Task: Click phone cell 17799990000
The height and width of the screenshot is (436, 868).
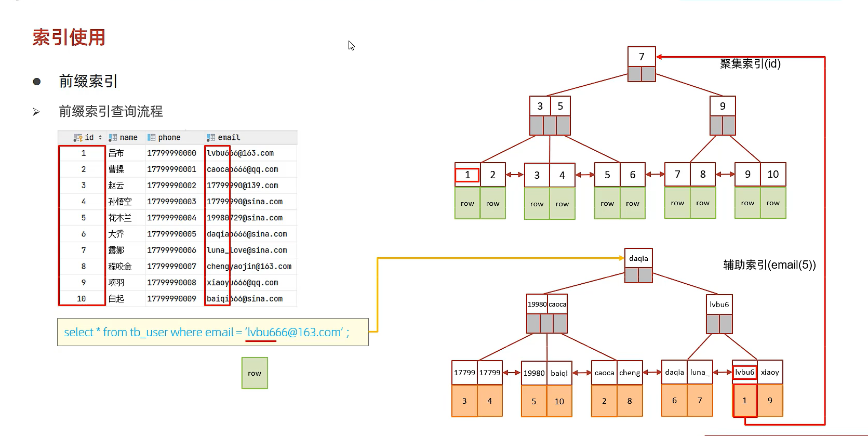Action: tap(171, 153)
